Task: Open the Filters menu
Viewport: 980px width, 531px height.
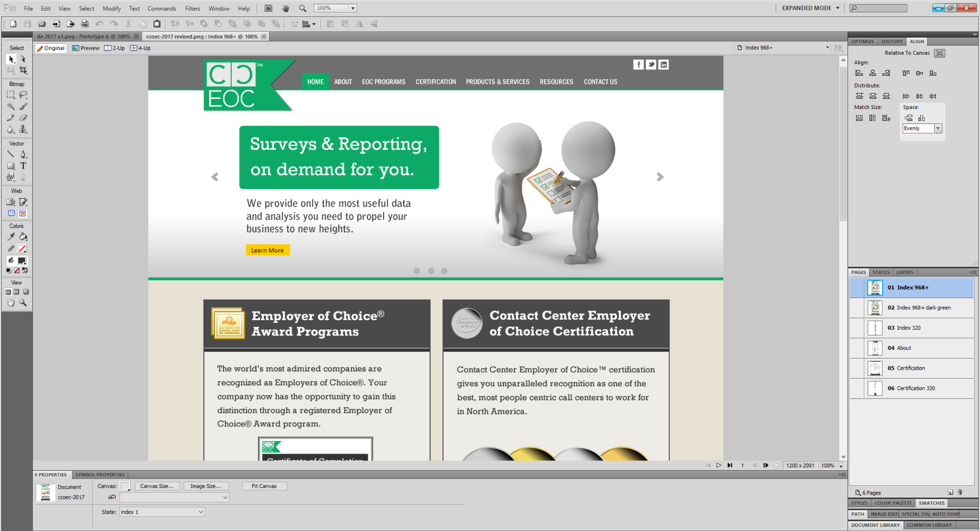Action: 192,8
